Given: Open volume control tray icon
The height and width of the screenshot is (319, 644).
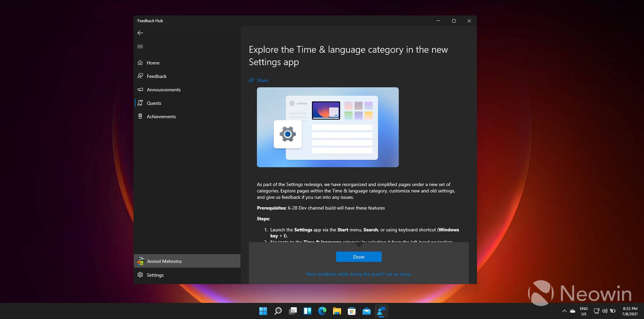Looking at the screenshot, I should point(605,311).
